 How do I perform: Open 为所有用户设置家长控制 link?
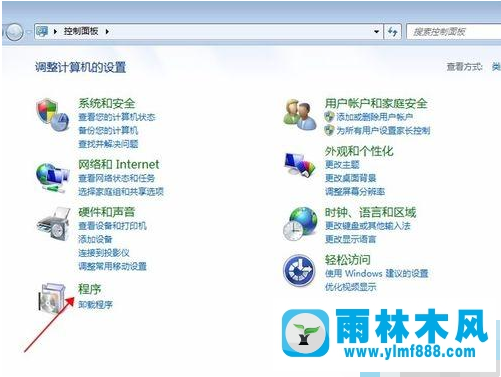pyautogui.click(x=383, y=131)
